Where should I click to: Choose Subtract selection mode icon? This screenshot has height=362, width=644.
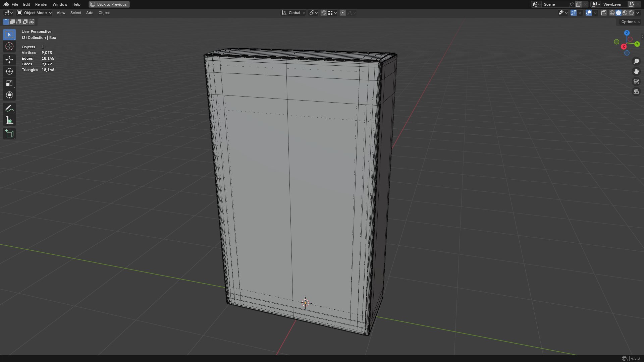[19, 22]
